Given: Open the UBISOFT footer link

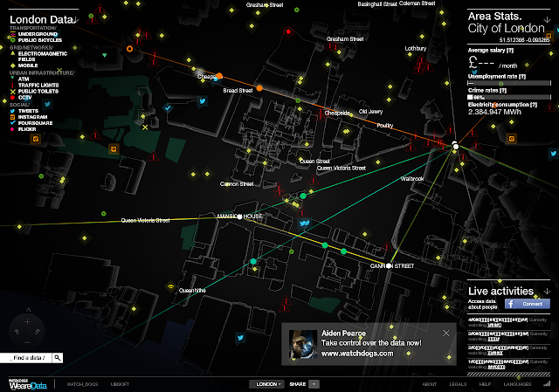Looking at the screenshot, I should [x=120, y=384].
